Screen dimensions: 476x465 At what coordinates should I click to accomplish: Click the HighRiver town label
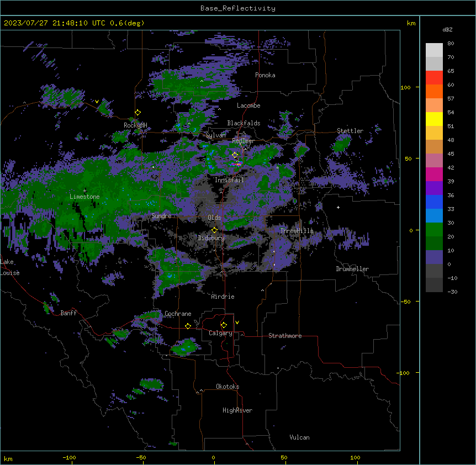(237, 410)
